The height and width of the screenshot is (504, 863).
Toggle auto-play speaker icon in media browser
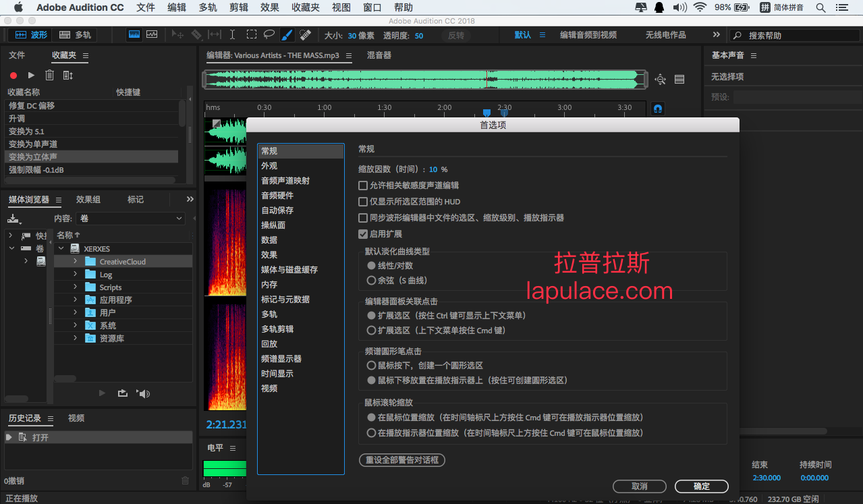pos(143,393)
